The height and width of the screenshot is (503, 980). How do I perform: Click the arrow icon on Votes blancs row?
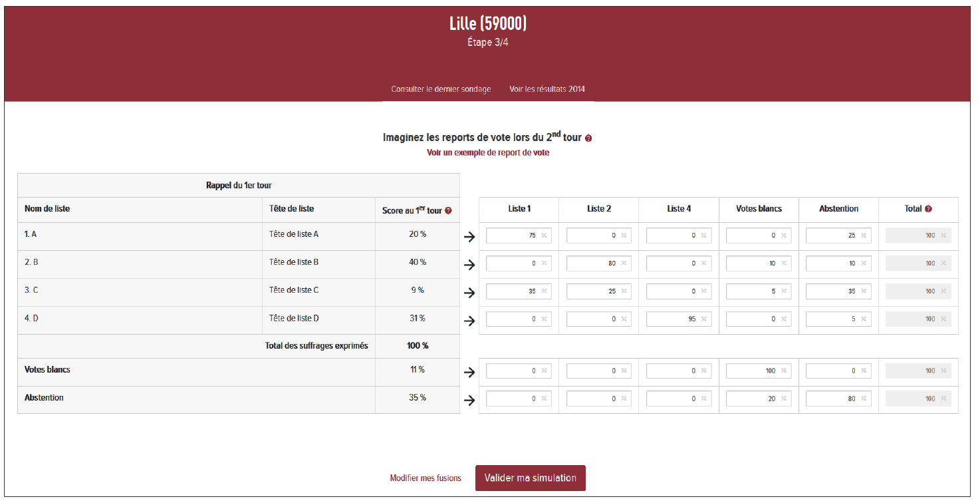(x=469, y=373)
